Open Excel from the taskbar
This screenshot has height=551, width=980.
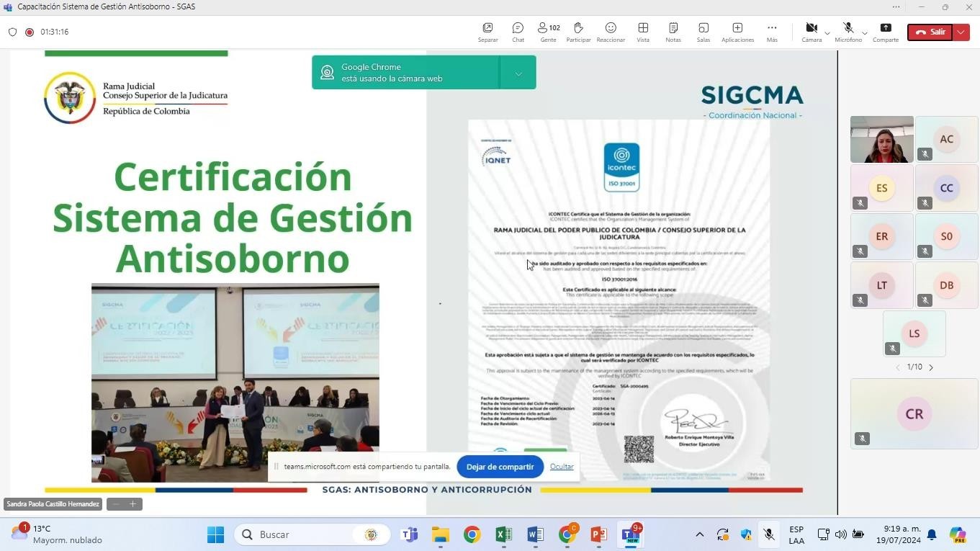point(503,534)
